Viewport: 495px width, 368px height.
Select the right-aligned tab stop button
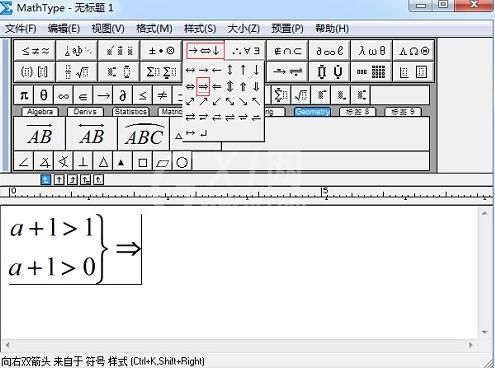(x=72, y=180)
